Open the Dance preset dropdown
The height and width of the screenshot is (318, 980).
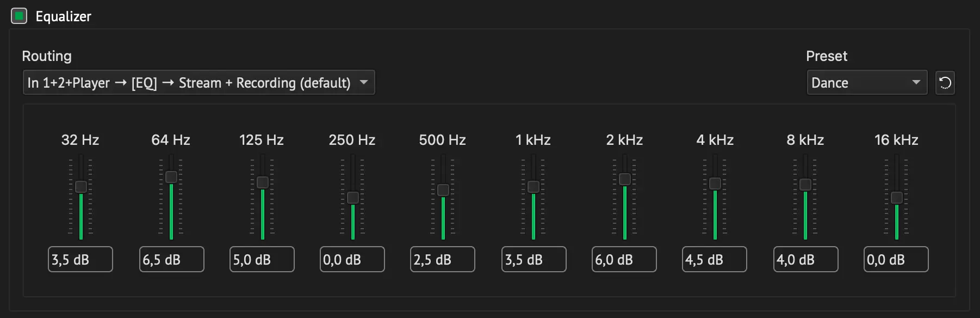pyautogui.click(x=867, y=83)
